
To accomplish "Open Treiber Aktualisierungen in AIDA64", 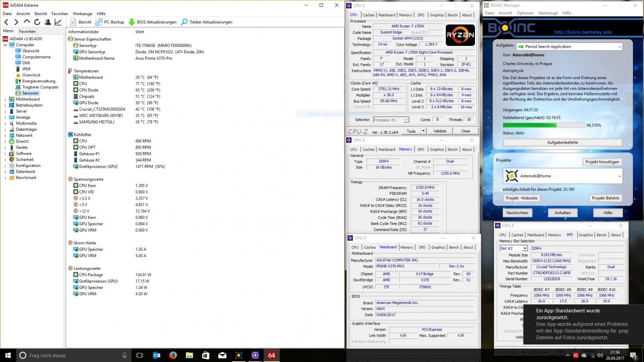I will pos(207,22).
